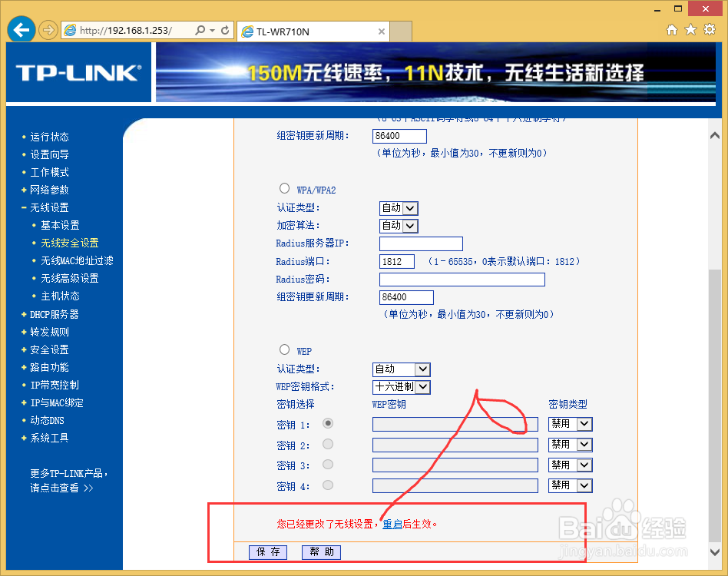Click the top 组密钥更新周期 86400 field
The height and width of the screenshot is (576, 728).
pyautogui.click(x=400, y=136)
